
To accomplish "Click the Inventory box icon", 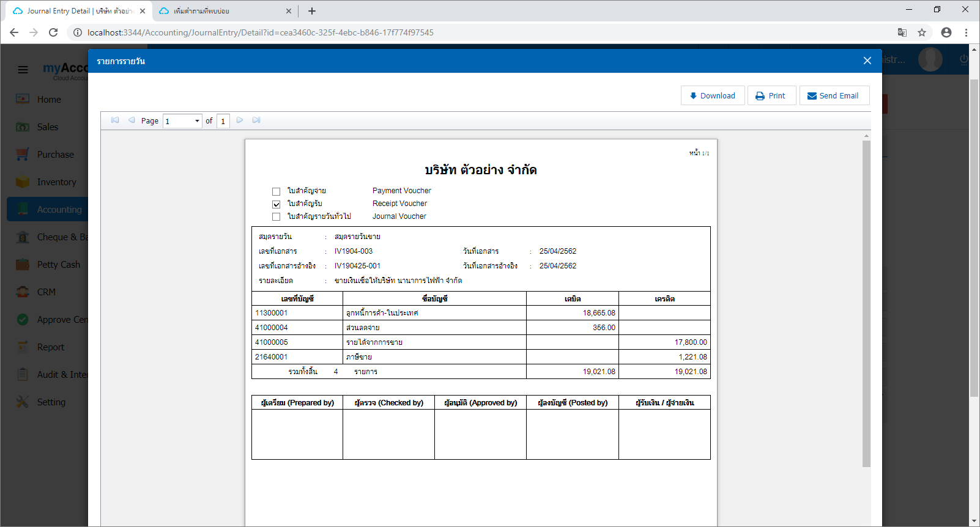I will click(x=23, y=182).
